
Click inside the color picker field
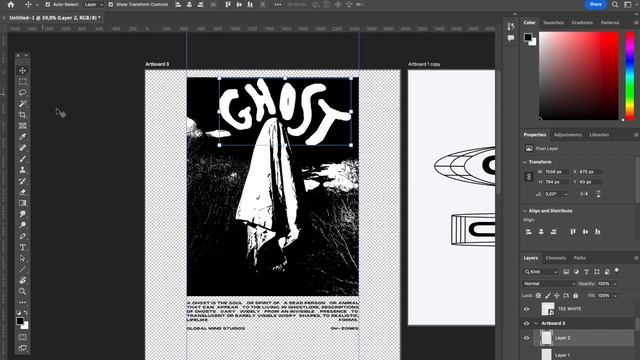tap(579, 76)
